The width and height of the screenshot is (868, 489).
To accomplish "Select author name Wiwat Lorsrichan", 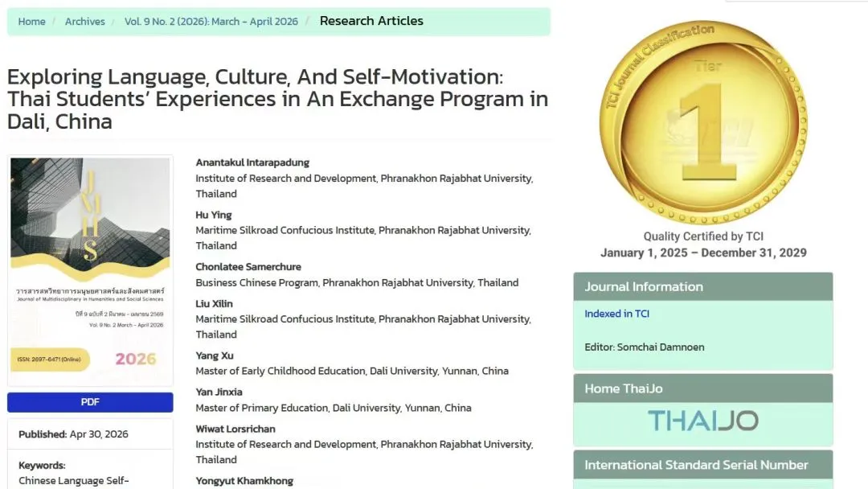I will click(235, 429).
